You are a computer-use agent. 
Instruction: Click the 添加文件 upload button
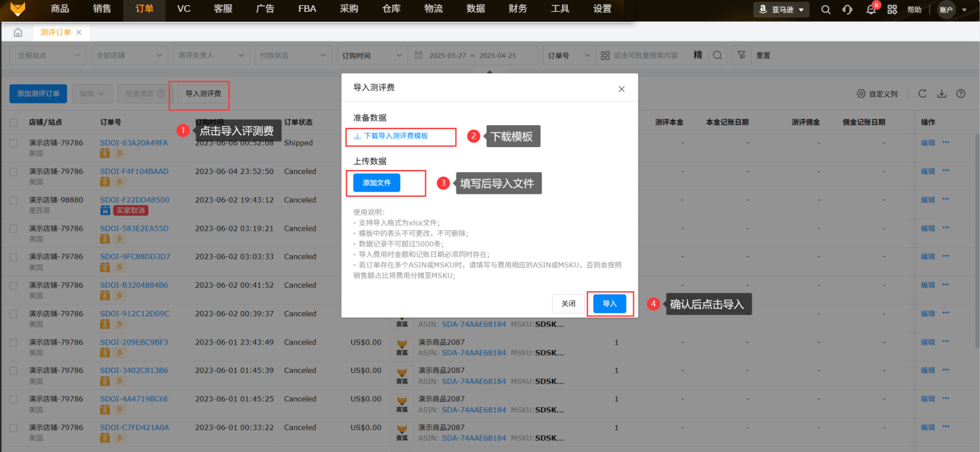point(377,183)
